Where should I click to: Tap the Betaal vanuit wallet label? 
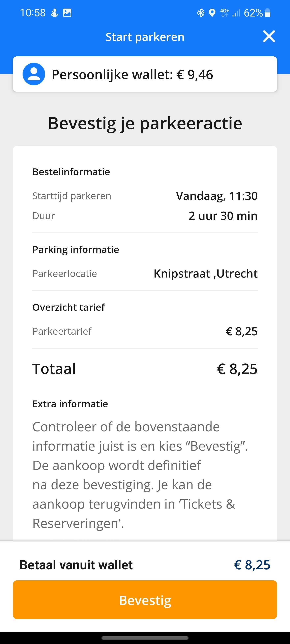76,565
